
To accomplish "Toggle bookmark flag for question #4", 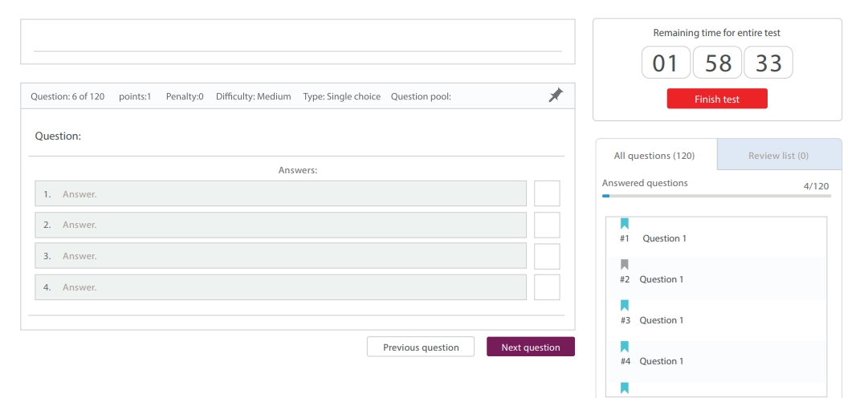I will pos(625,347).
